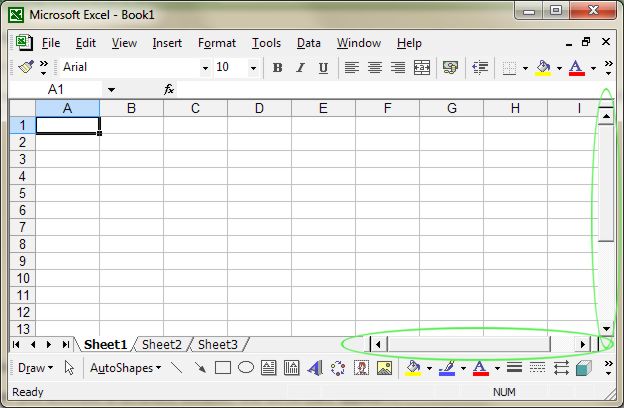Insert Clip Art
Viewport: 624px width, 408px height.
pos(361,368)
